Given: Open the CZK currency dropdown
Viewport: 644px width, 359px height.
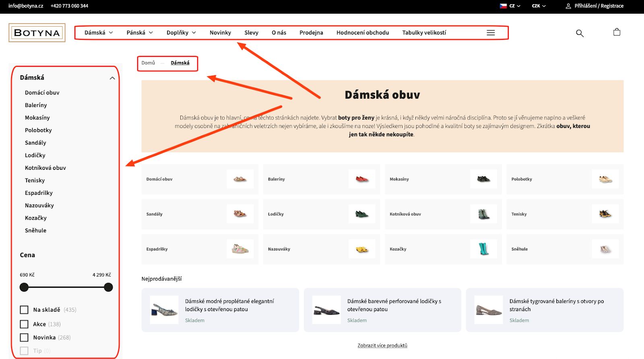Looking at the screenshot, I should pyautogui.click(x=539, y=6).
